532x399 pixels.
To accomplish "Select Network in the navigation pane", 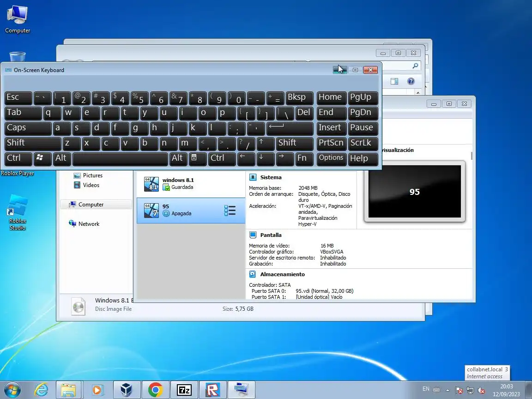I will pyautogui.click(x=84, y=224).
